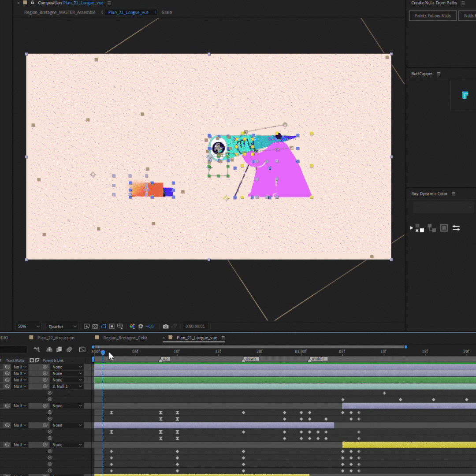The image size is (476, 476).
Task: Open the first layer row's None parent dropdown
Action: (x=67, y=367)
